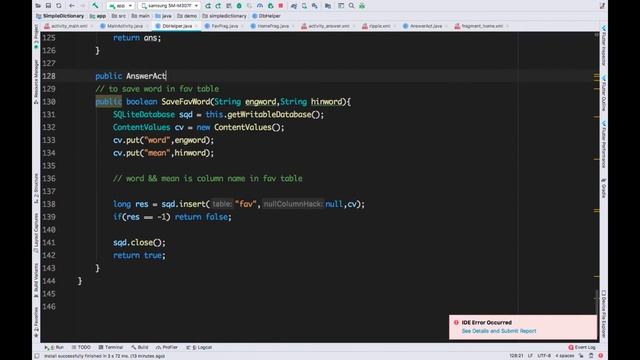Click the Open folder toolbar icon
Viewport: 640px width, 360px height.
pyautogui.click(x=38, y=6)
